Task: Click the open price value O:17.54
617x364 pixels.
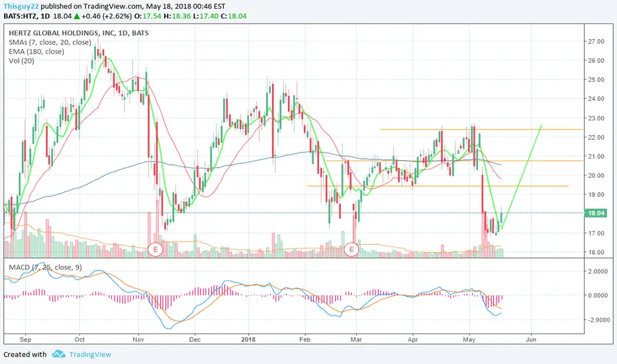Action: (148, 16)
